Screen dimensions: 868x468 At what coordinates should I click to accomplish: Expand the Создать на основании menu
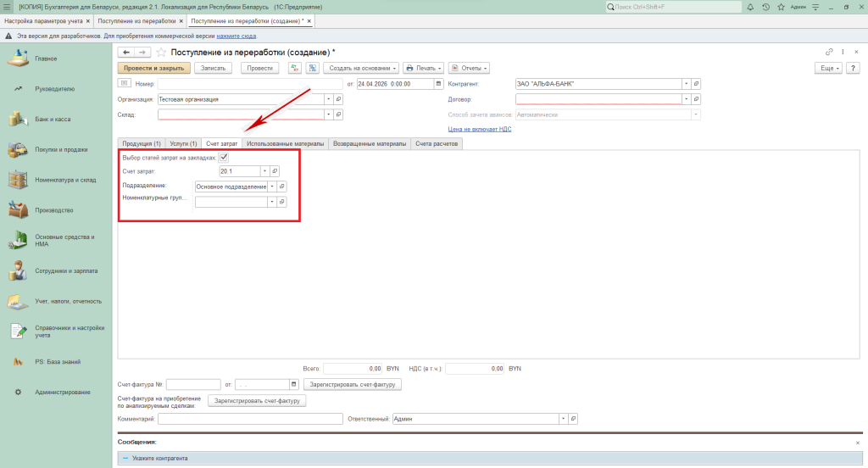(361, 68)
